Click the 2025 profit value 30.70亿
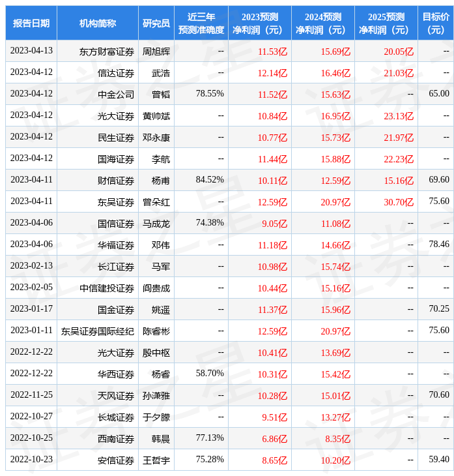 click(x=399, y=203)
